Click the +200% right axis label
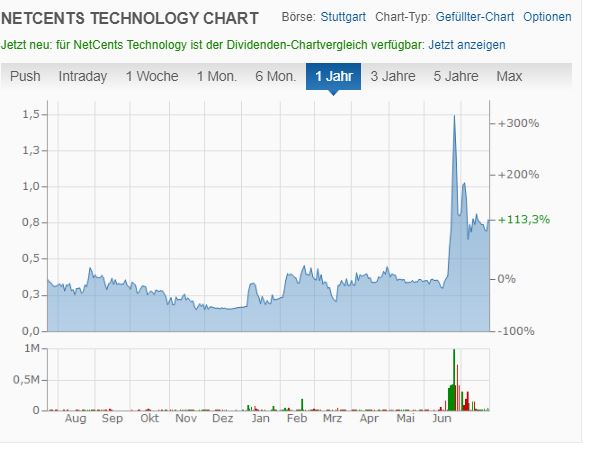The image size is (593, 450). 518,175
